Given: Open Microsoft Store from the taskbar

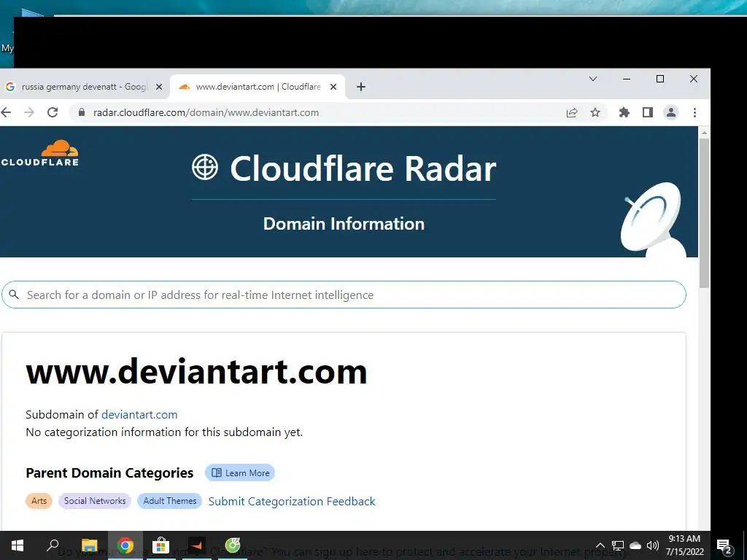Looking at the screenshot, I should (x=160, y=545).
